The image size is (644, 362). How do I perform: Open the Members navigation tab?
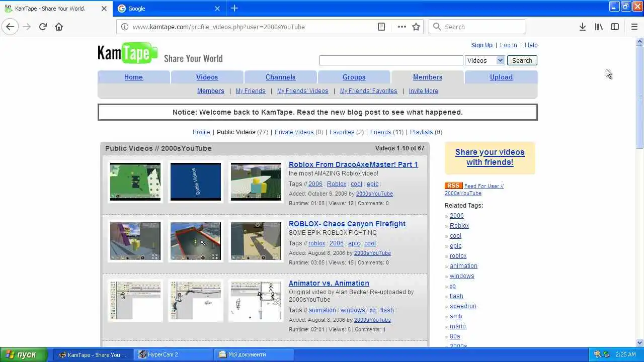pos(427,77)
